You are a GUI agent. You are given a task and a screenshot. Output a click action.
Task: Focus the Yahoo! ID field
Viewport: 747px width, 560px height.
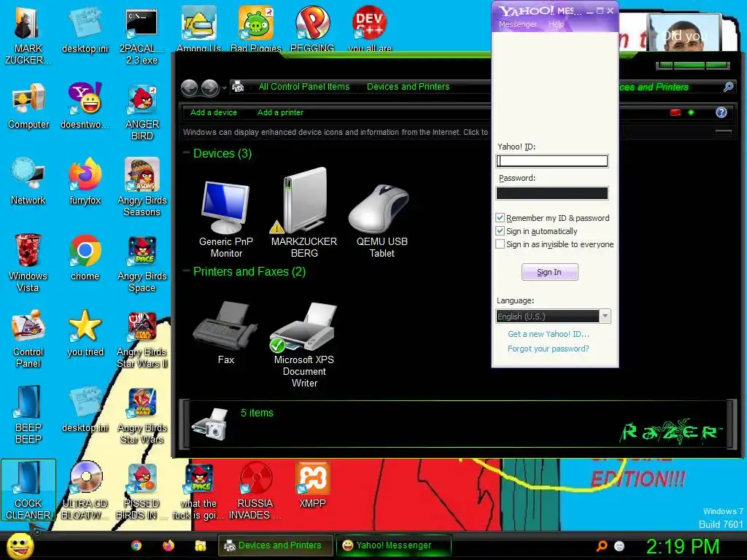tap(551, 161)
